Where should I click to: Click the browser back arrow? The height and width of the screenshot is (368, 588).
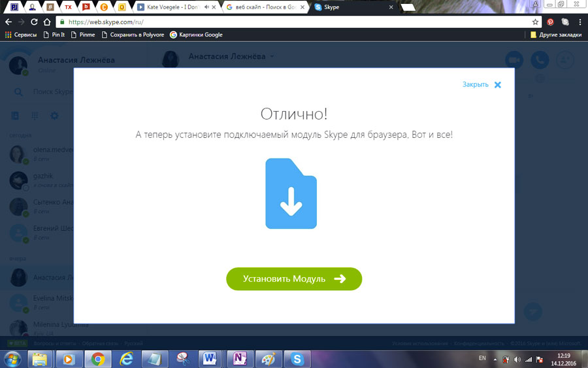8,22
